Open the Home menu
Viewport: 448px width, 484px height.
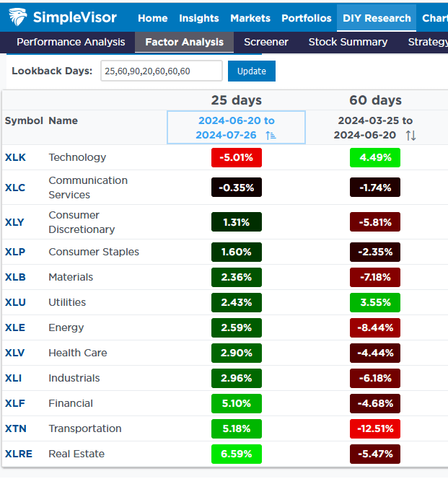[152, 18]
